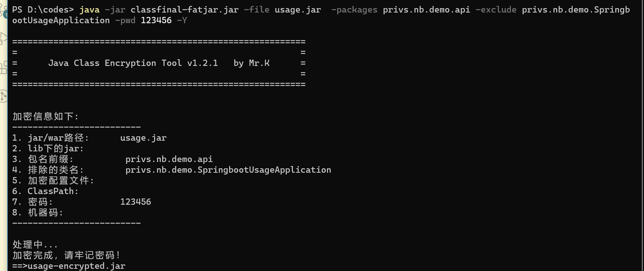644x271 pixels.
Task: Click the PS D:\codes> prompt text
Action: tap(43, 10)
